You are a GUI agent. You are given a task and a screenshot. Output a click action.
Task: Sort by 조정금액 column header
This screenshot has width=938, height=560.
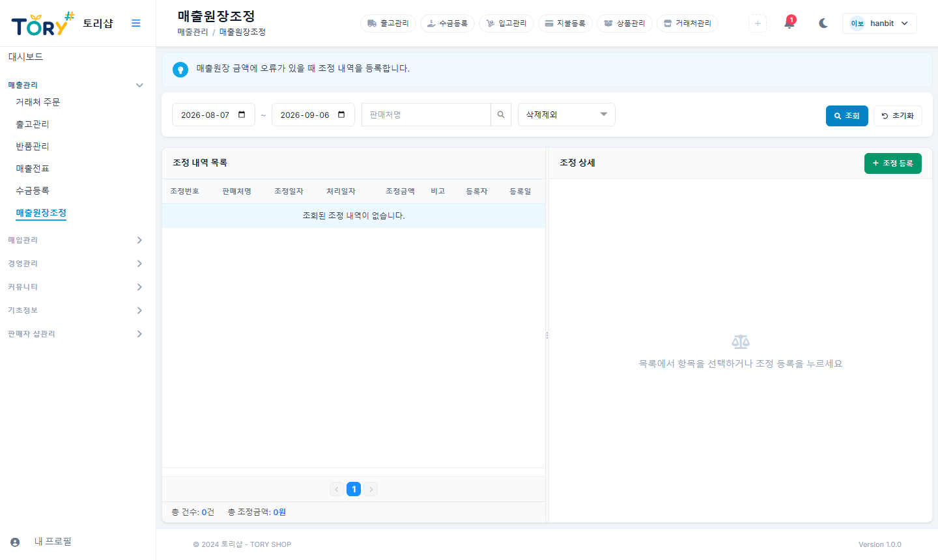pos(400,191)
